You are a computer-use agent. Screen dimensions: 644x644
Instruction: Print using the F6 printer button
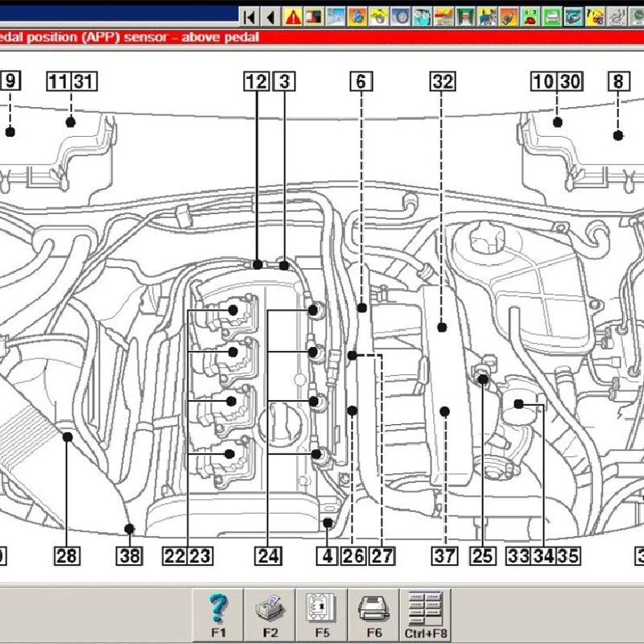(x=374, y=614)
